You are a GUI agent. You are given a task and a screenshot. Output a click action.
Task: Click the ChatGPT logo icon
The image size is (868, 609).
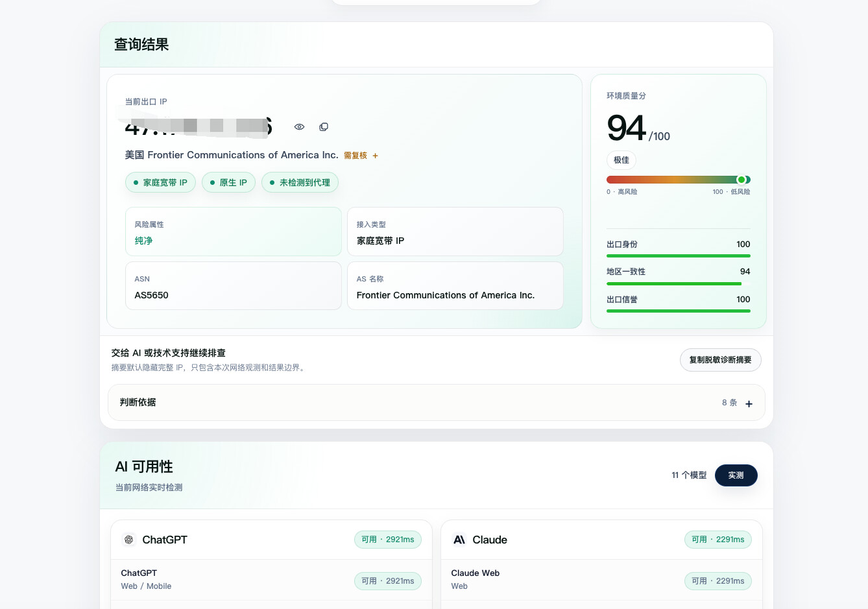(x=128, y=540)
